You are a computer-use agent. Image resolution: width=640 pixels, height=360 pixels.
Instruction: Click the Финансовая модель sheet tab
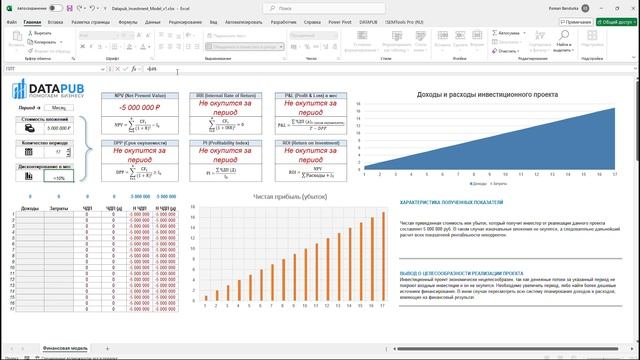click(x=65, y=348)
